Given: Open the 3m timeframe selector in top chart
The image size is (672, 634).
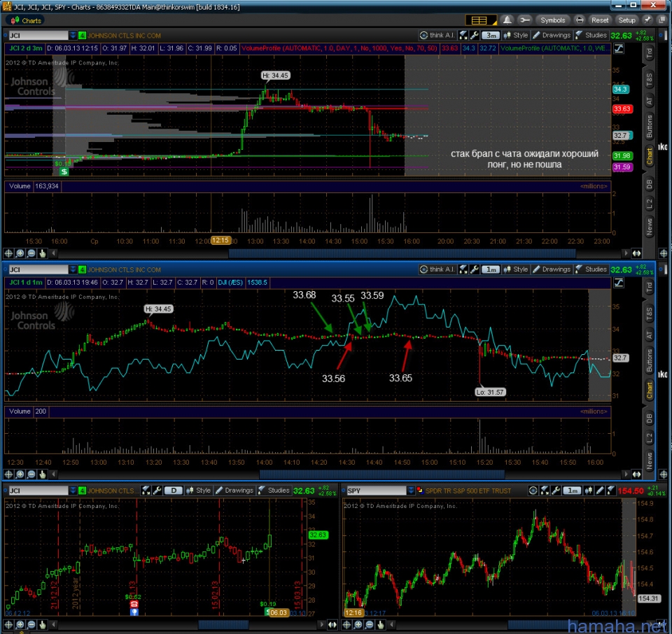Looking at the screenshot, I should [491, 35].
